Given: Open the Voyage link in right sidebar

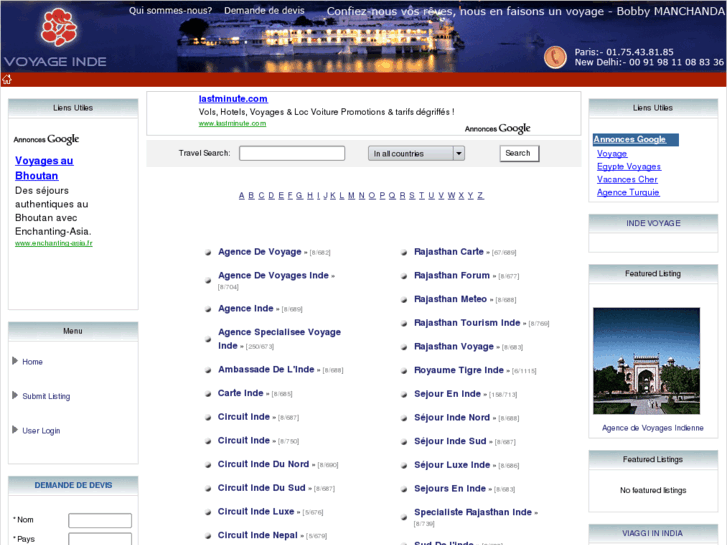Looking at the screenshot, I should click(612, 154).
